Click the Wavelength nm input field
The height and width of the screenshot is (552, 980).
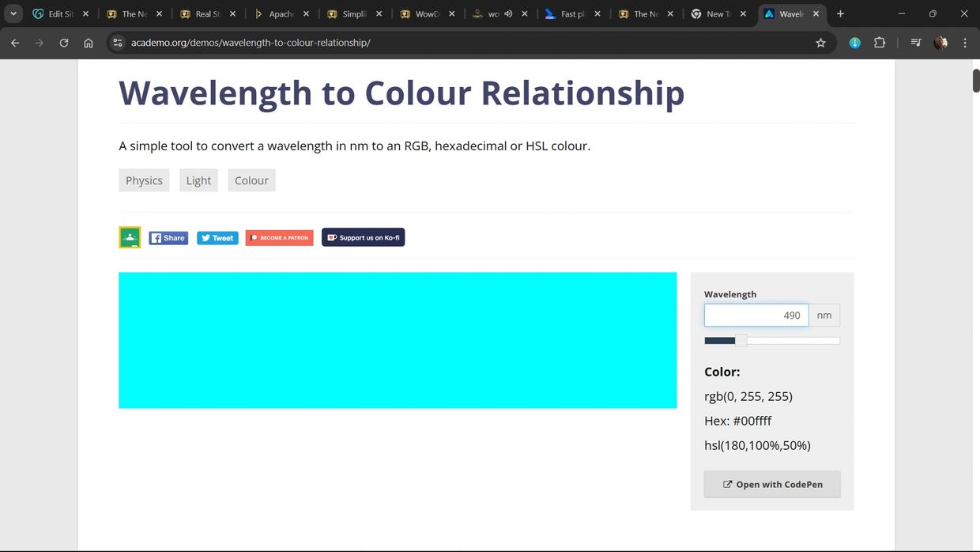tap(756, 316)
